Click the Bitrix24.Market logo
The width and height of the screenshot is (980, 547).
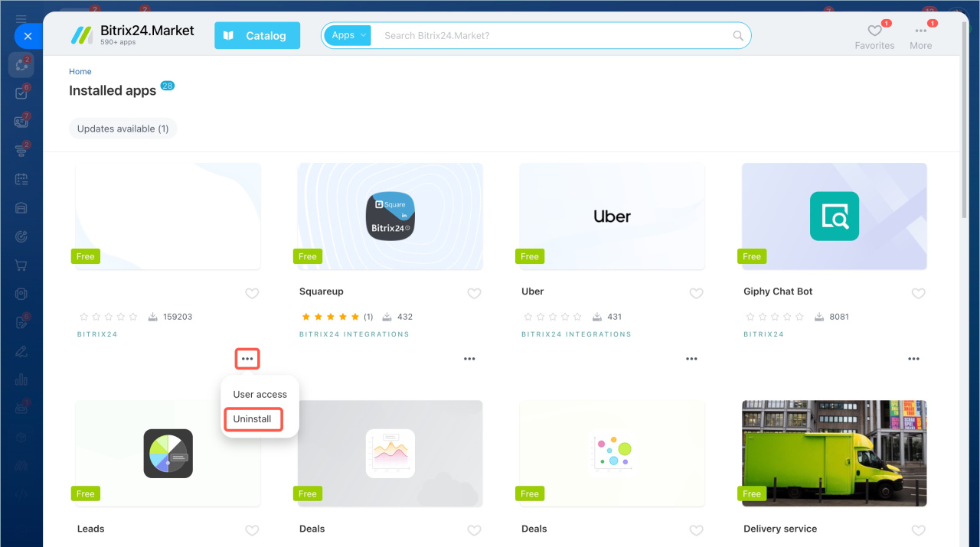pyautogui.click(x=132, y=35)
